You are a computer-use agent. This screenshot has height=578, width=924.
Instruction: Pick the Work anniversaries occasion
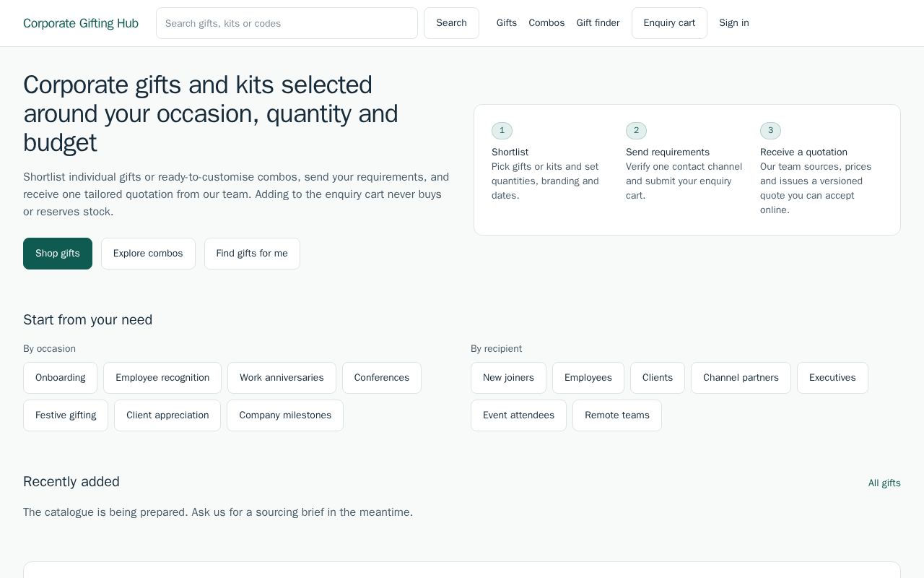282,378
